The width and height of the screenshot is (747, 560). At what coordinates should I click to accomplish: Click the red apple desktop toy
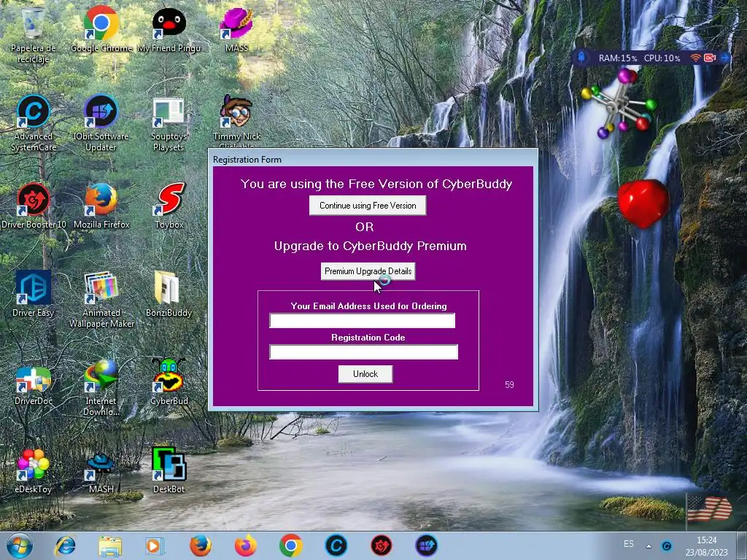(x=642, y=203)
